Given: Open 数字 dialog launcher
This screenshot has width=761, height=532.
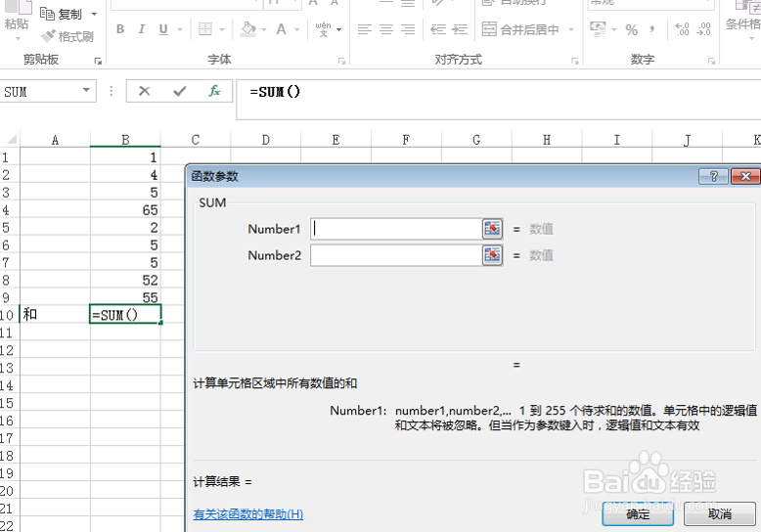Looking at the screenshot, I should tap(711, 61).
